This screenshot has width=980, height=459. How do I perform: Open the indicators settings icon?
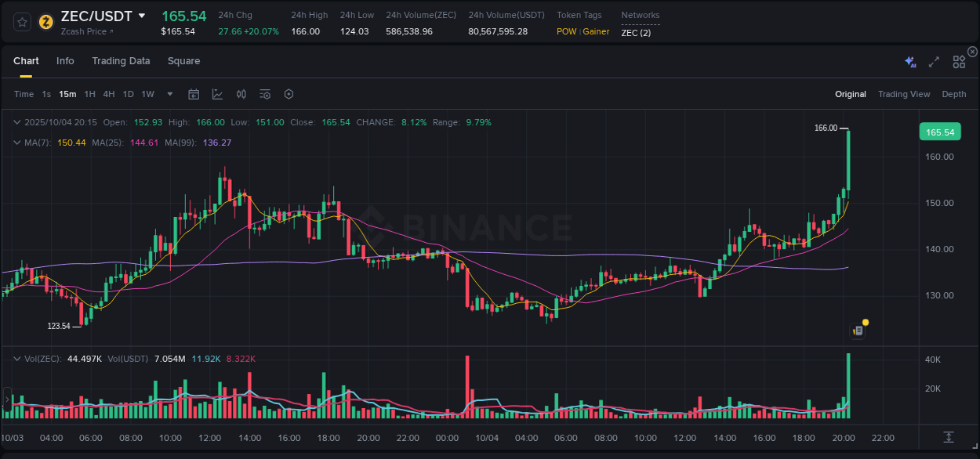[x=264, y=93]
